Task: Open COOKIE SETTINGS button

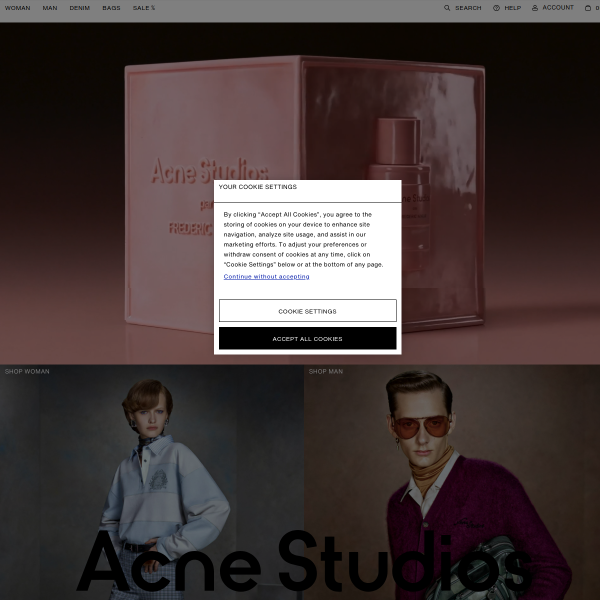Action: (x=308, y=310)
